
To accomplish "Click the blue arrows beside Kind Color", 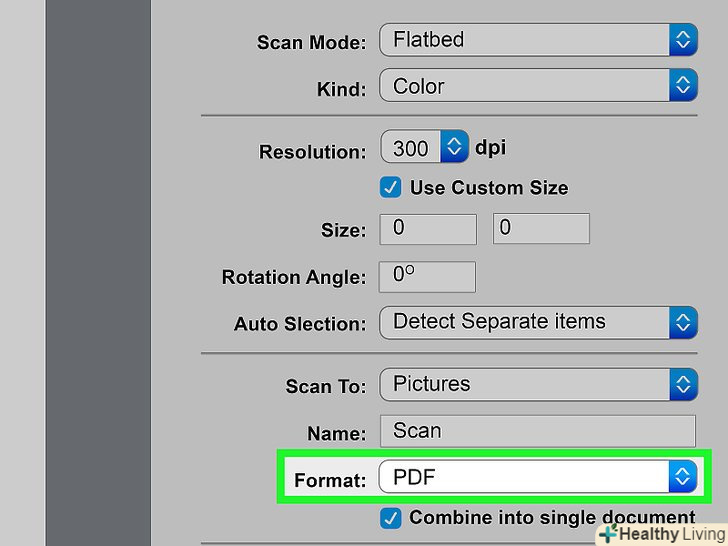I will 682,86.
